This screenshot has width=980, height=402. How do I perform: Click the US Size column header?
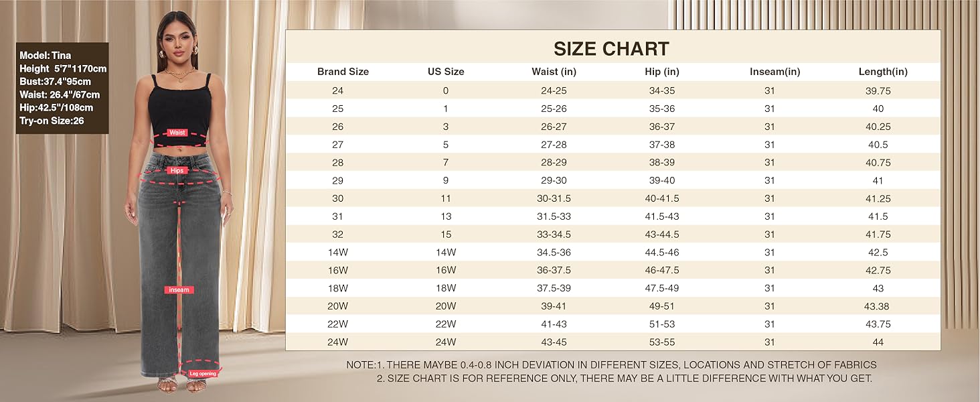pyautogui.click(x=445, y=72)
